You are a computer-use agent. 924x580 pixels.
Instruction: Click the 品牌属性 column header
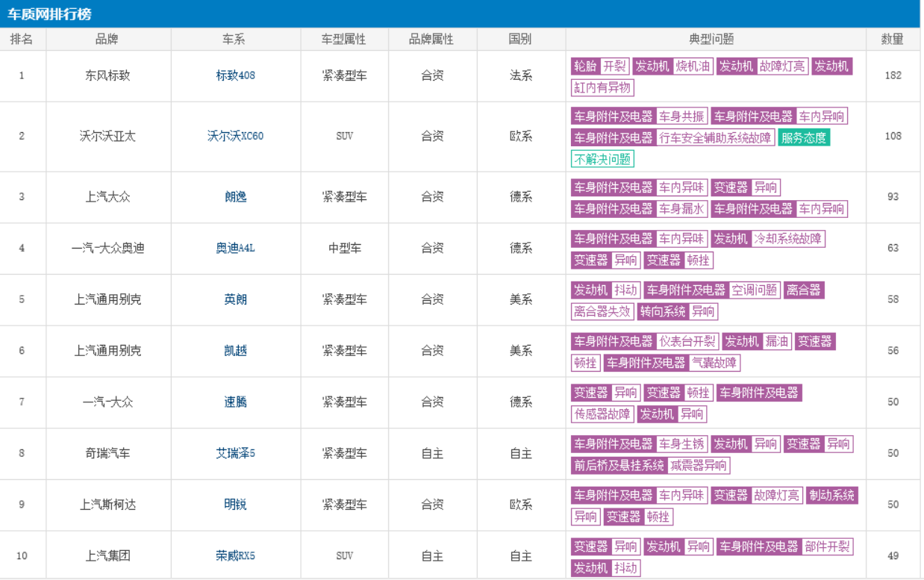(x=431, y=40)
